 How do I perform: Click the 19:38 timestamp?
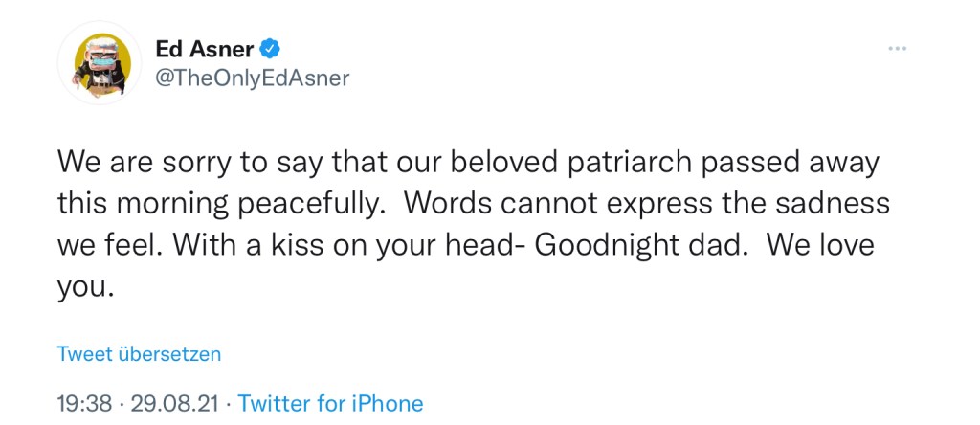(84, 403)
